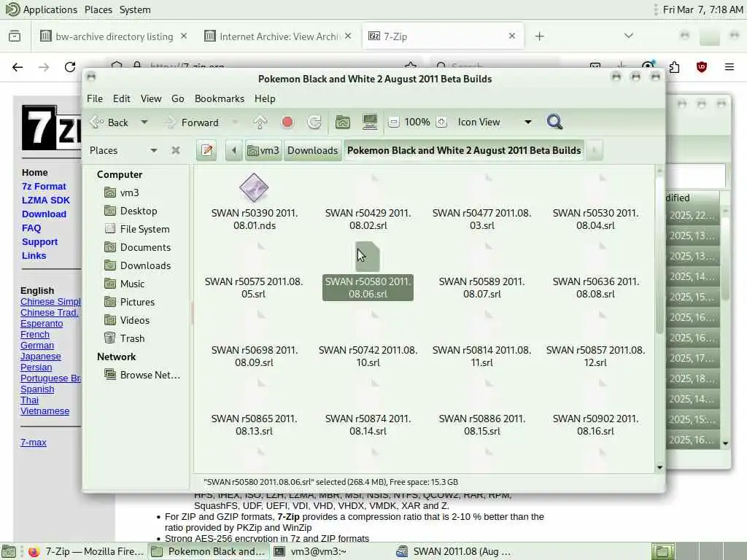Open the Home folder icon in toolbar
Image resolution: width=747 pixels, height=560 pixels.
(x=343, y=122)
